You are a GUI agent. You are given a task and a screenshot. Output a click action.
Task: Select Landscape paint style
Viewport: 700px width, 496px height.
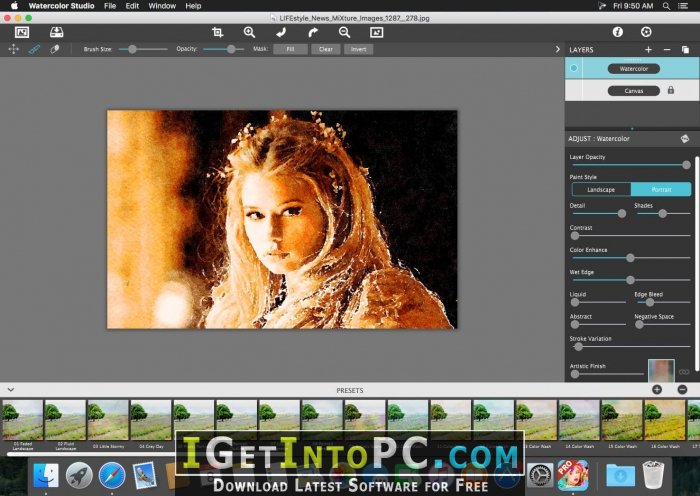click(x=601, y=190)
